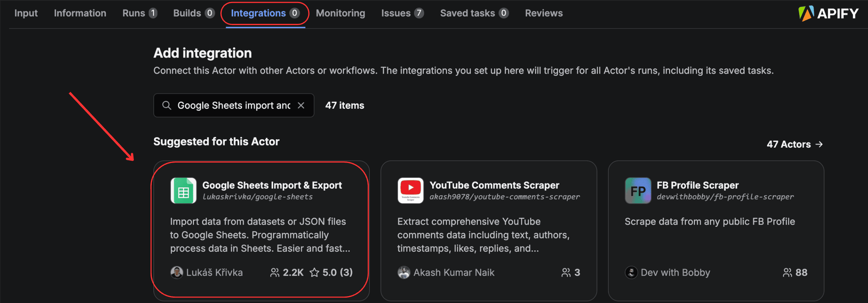This screenshot has width=868, height=303.
Task: Click the star rating icon on Google Sheets card
Action: [314, 273]
